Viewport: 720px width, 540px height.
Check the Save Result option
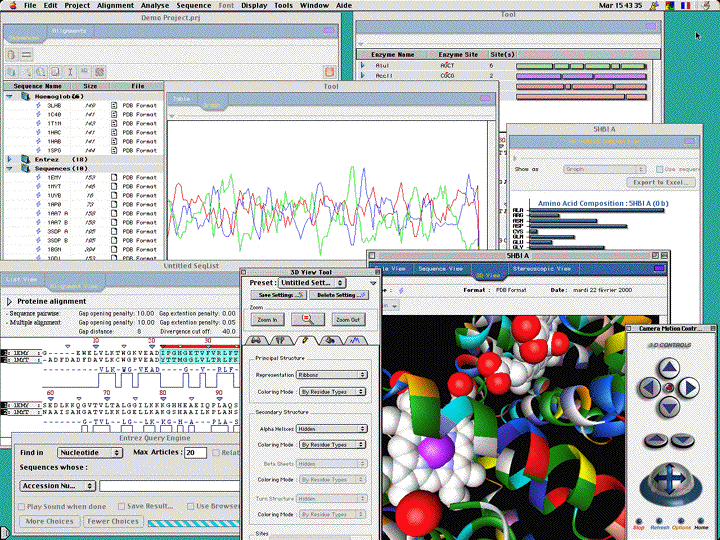pyautogui.click(x=119, y=506)
